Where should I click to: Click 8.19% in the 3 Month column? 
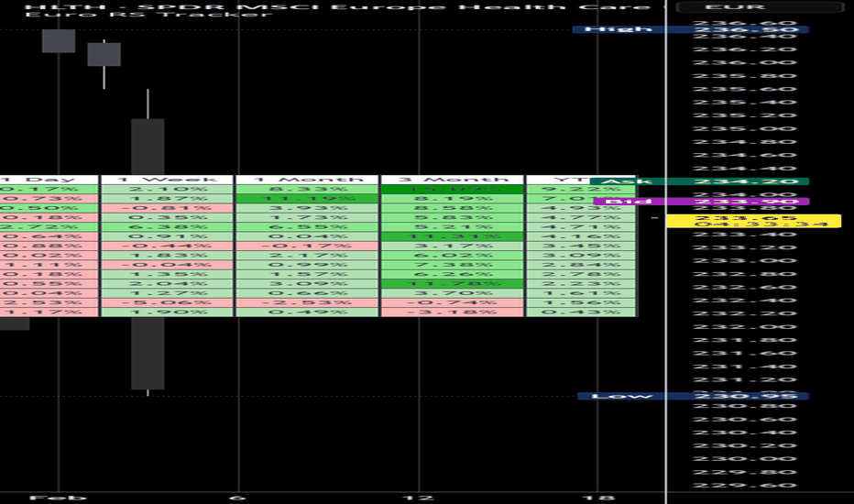point(452,198)
